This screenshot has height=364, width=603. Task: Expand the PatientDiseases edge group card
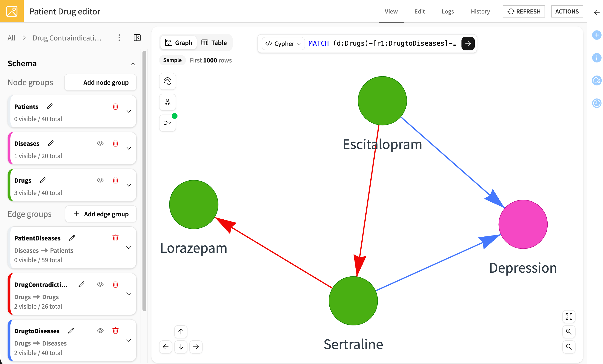[x=129, y=248]
